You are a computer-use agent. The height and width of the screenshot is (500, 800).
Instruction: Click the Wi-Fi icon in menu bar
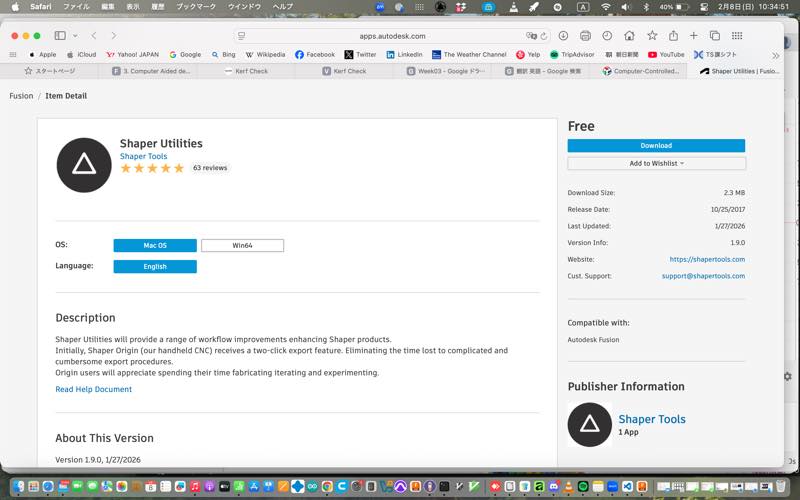pos(606,7)
